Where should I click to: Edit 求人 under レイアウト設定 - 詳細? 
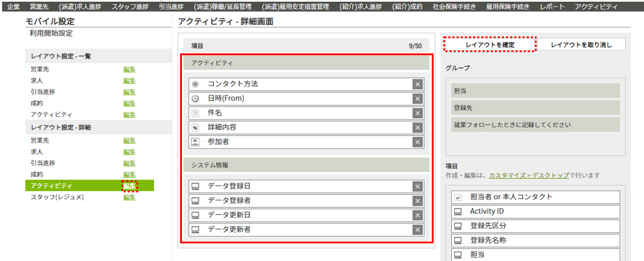(129, 152)
